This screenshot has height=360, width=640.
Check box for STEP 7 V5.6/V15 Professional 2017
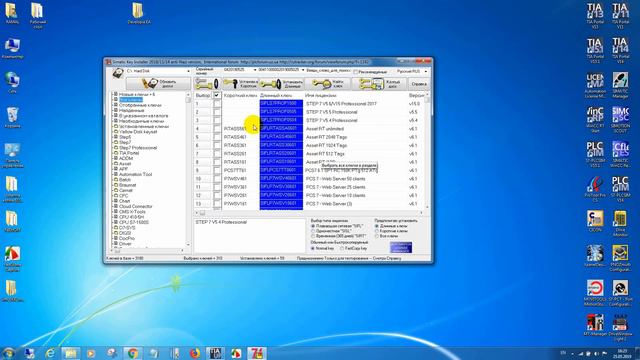tap(217, 104)
